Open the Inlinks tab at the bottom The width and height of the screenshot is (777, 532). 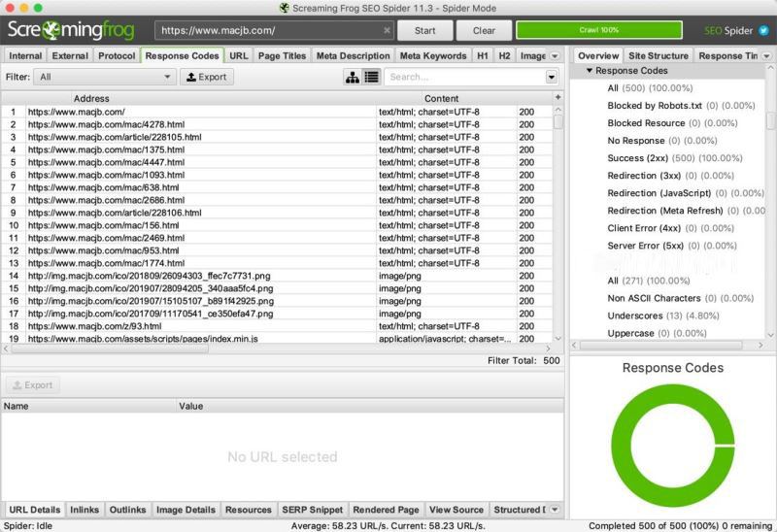(x=84, y=510)
